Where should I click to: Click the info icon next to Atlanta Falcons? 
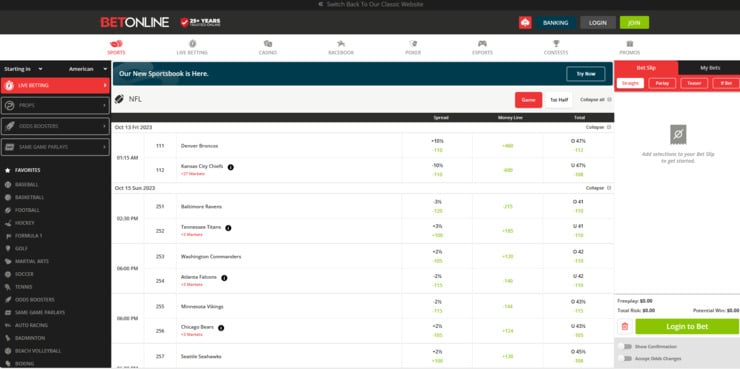(224, 278)
